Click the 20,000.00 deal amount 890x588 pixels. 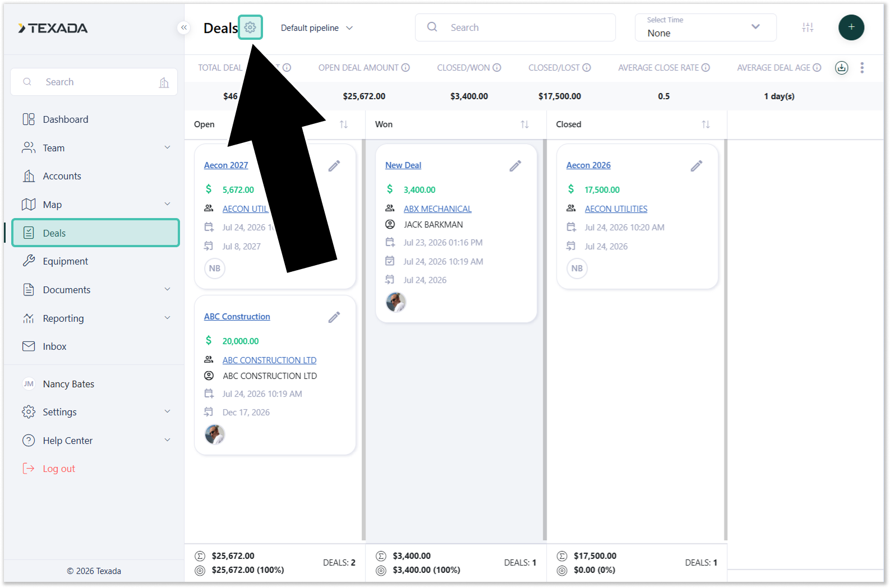tap(241, 341)
